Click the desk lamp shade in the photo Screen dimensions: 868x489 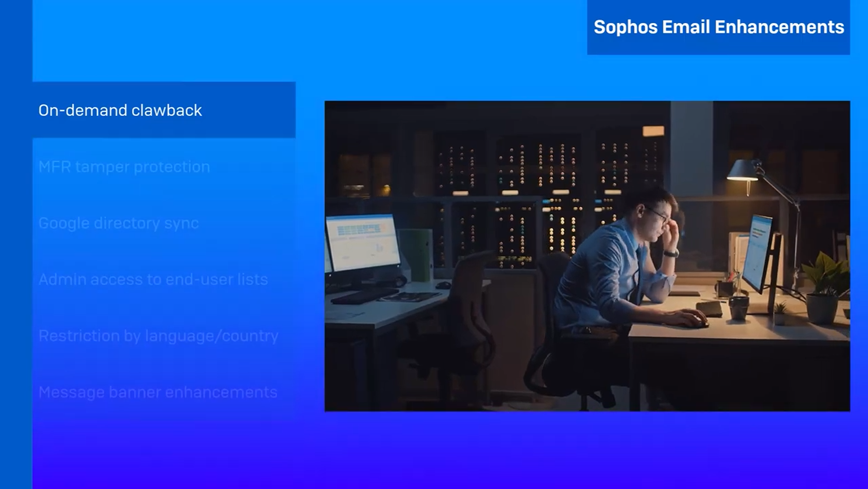click(x=742, y=172)
